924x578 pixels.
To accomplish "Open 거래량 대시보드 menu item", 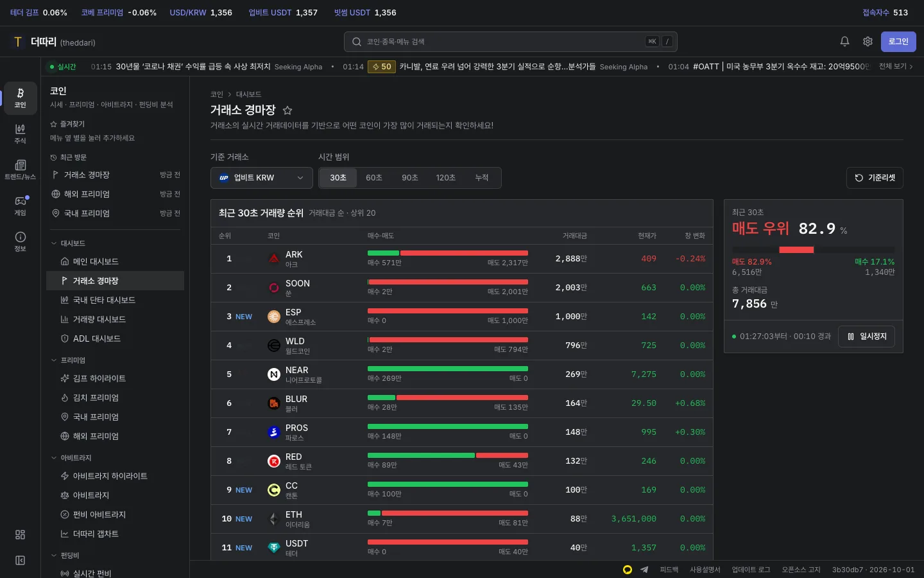I will coord(116,319).
